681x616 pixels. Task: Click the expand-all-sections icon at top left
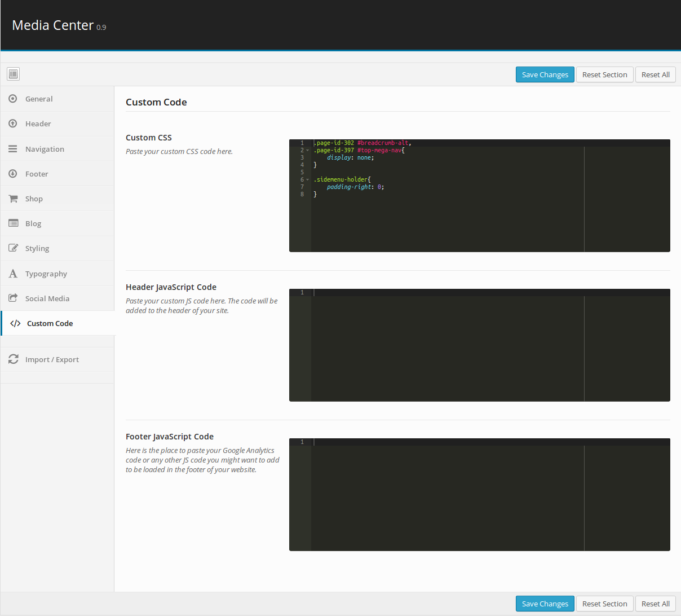(x=13, y=74)
